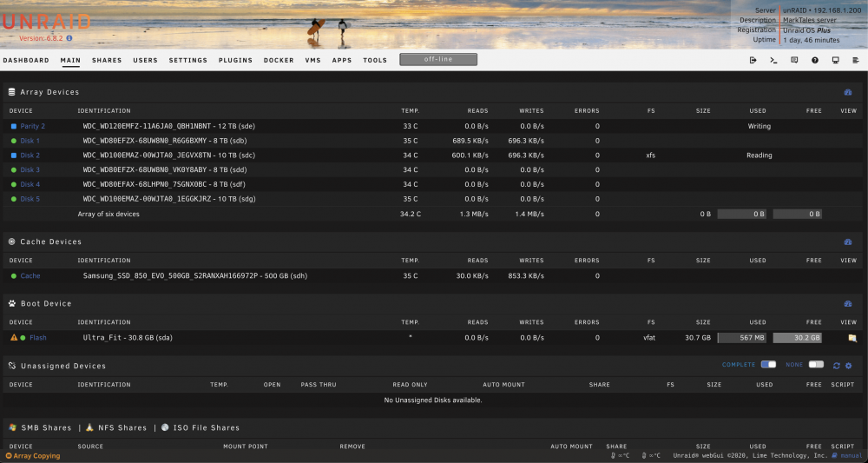Click the NFS Shares penguin icon
Viewport: 868px width, 463px height.
[89, 427]
